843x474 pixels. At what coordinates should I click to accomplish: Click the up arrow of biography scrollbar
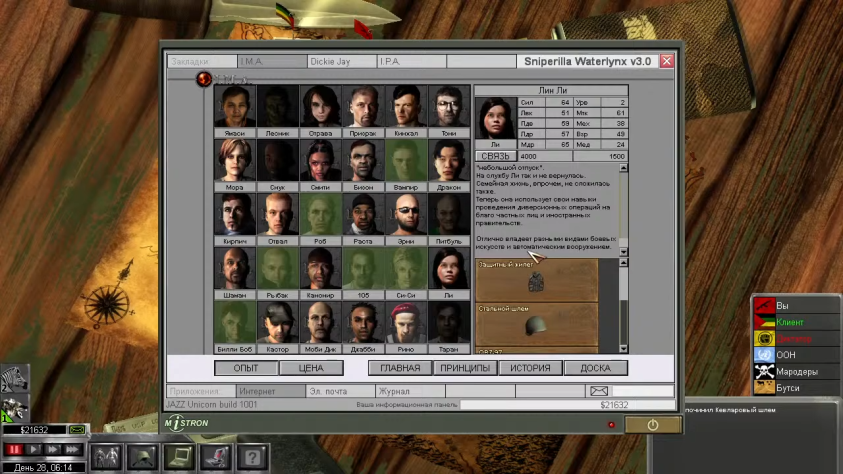[x=623, y=168]
